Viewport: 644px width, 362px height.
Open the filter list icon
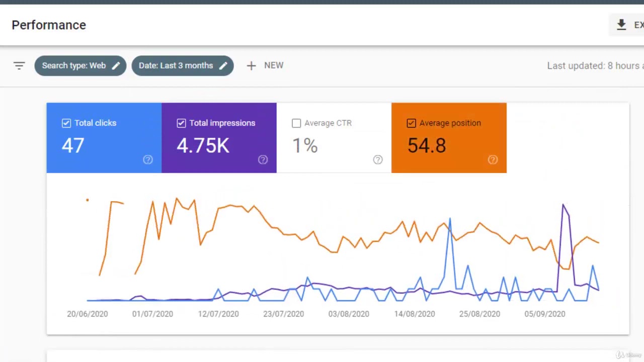coord(19,66)
